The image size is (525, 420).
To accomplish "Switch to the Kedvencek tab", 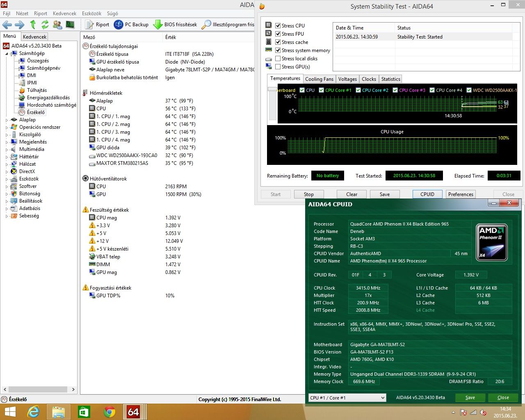I will click(34, 37).
